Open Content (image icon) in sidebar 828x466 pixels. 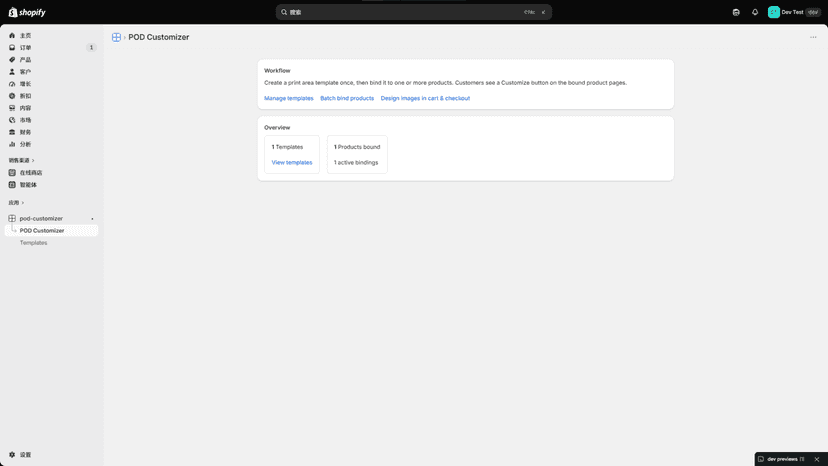pyautogui.click(x=51, y=108)
